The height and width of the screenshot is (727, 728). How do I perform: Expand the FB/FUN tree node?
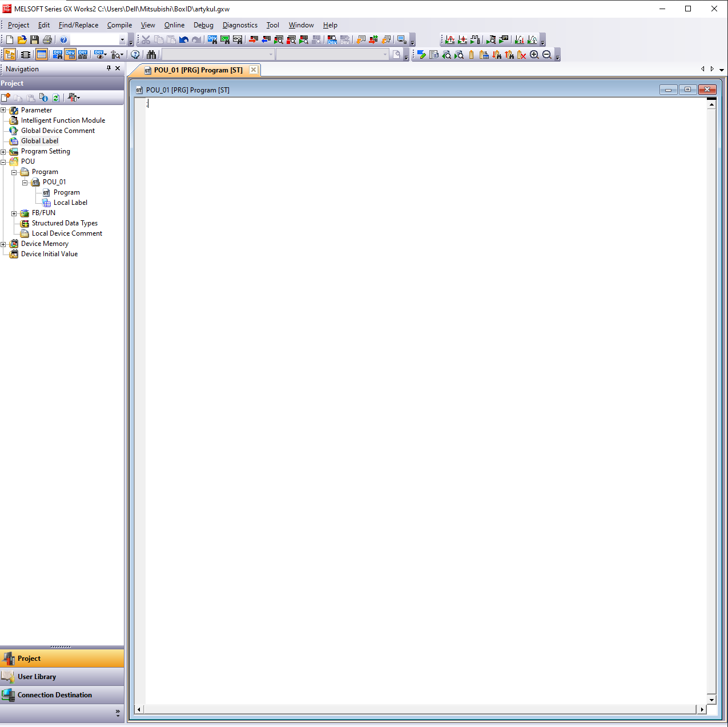(x=14, y=213)
